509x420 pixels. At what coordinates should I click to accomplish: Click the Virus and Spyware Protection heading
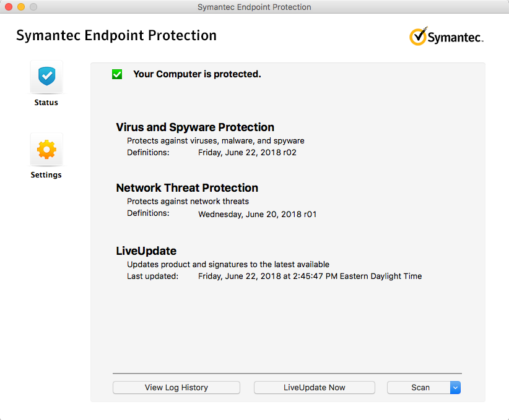coord(195,127)
